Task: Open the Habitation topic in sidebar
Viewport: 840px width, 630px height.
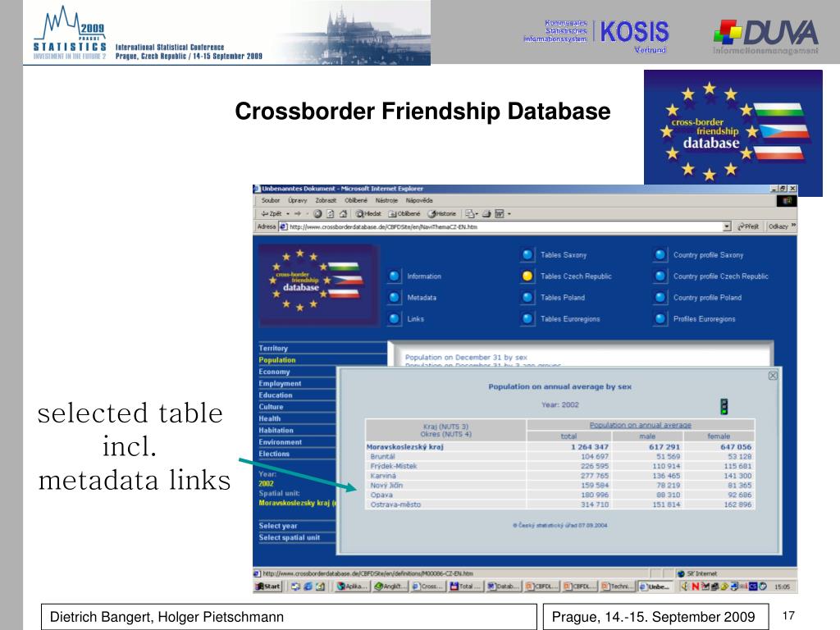Action: tap(276, 430)
